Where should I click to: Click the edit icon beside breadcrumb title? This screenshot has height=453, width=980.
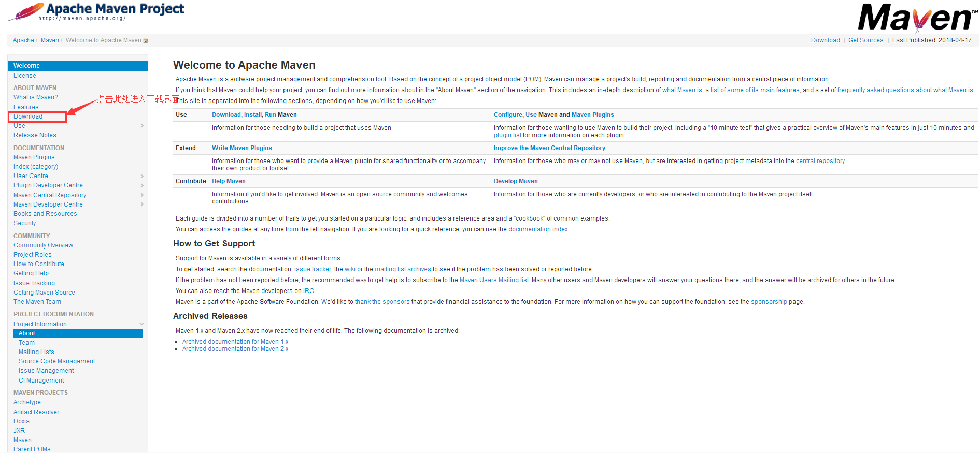point(146,41)
